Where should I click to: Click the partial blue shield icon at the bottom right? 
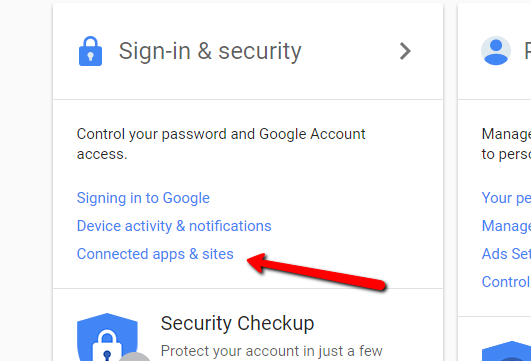point(506,351)
